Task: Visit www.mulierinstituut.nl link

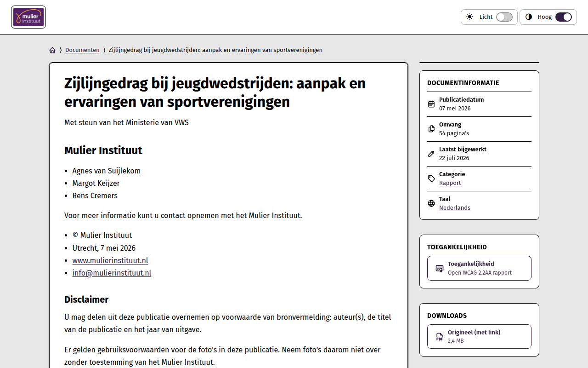Action: coord(110,260)
